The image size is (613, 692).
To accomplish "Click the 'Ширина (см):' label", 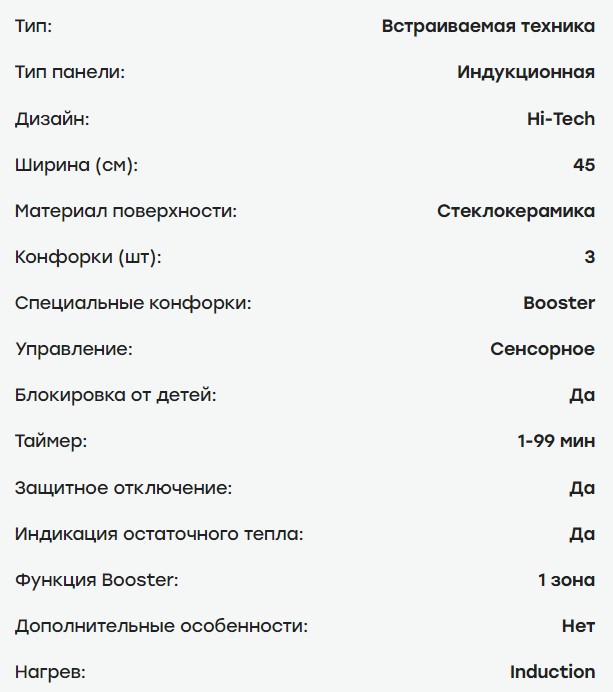I will (76, 165).
